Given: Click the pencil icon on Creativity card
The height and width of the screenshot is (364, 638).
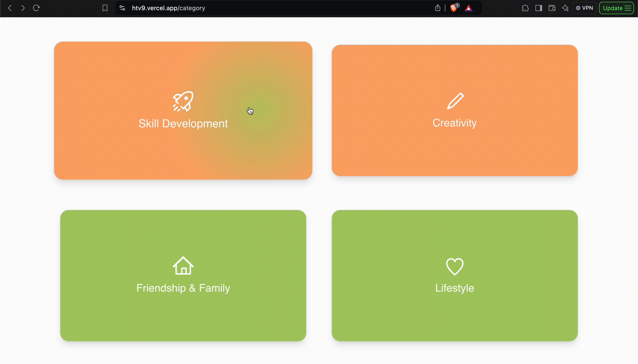Looking at the screenshot, I should [455, 101].
